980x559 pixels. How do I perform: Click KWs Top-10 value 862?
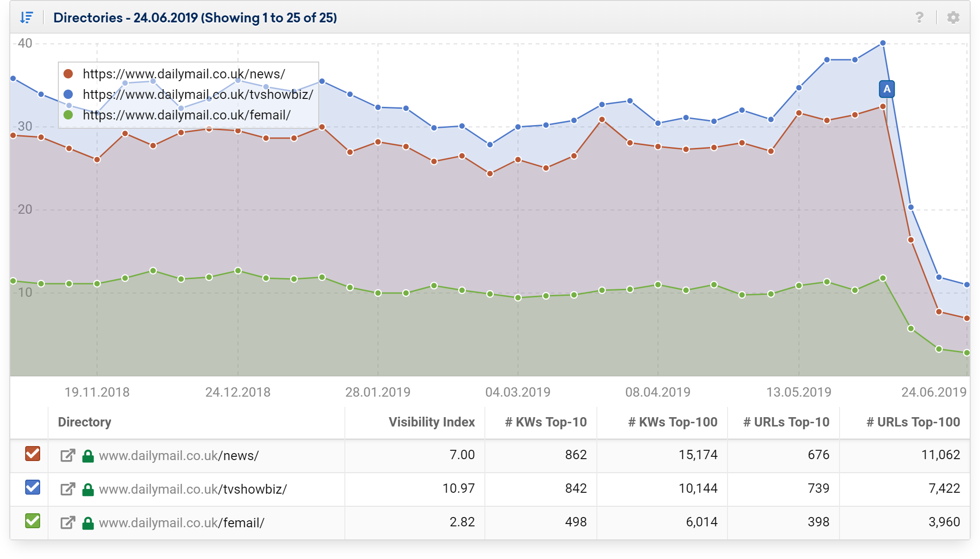point(576,455)
